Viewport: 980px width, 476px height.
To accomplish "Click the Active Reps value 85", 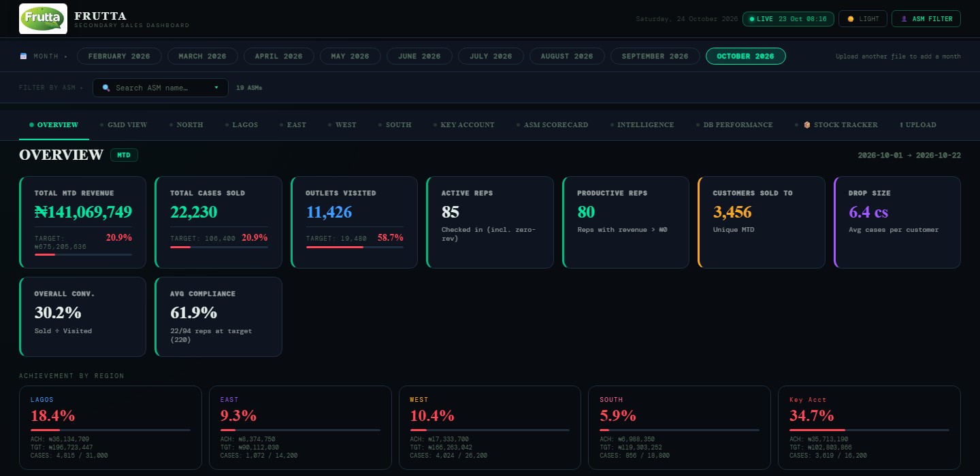I will 451,211.
